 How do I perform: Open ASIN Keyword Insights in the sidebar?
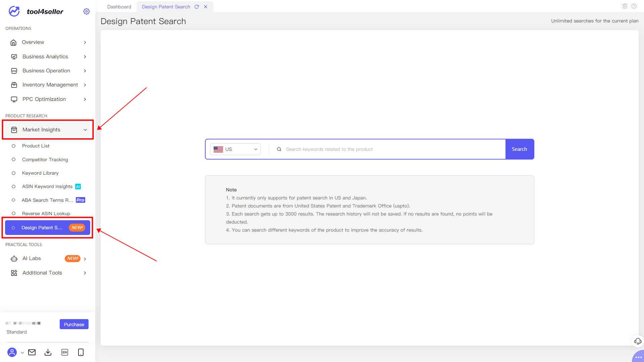[x=47, y=186]
